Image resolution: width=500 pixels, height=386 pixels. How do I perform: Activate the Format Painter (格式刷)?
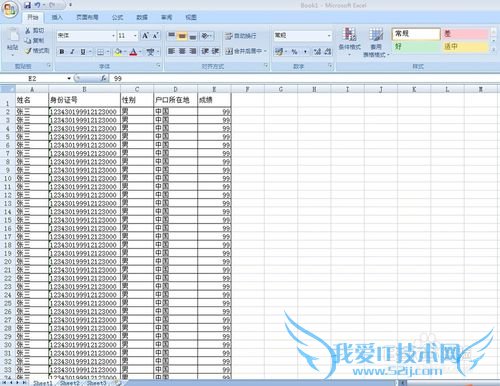point(37,51)
